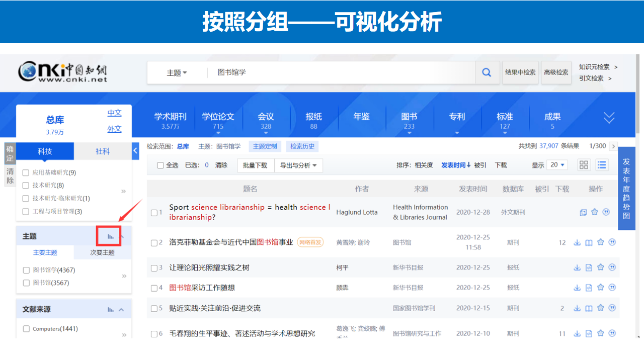Select the 应用基础研究(9) checkbox
644x362 pixels.
26,173
